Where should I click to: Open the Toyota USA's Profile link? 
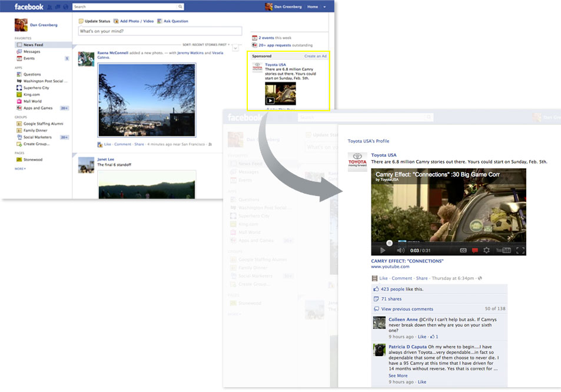[x=368, y=141]
